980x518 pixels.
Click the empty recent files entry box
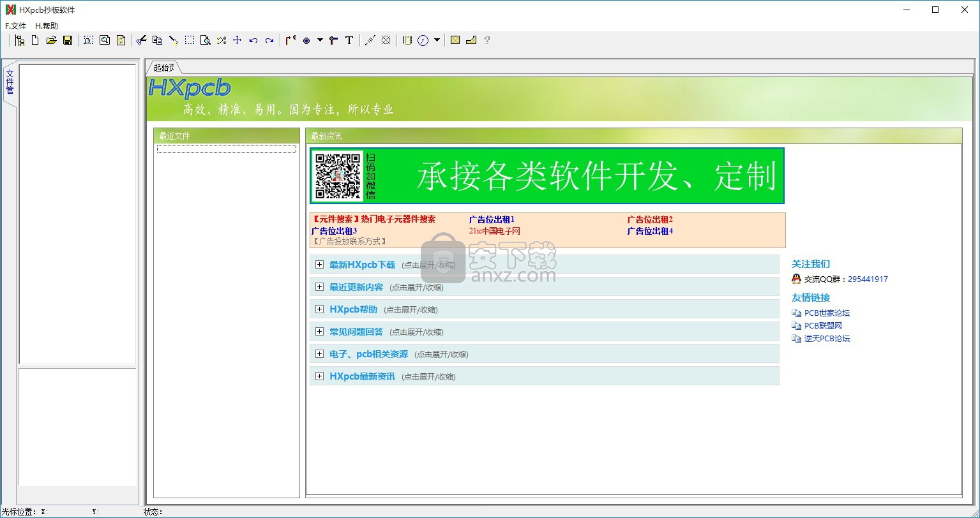point(227,149)
